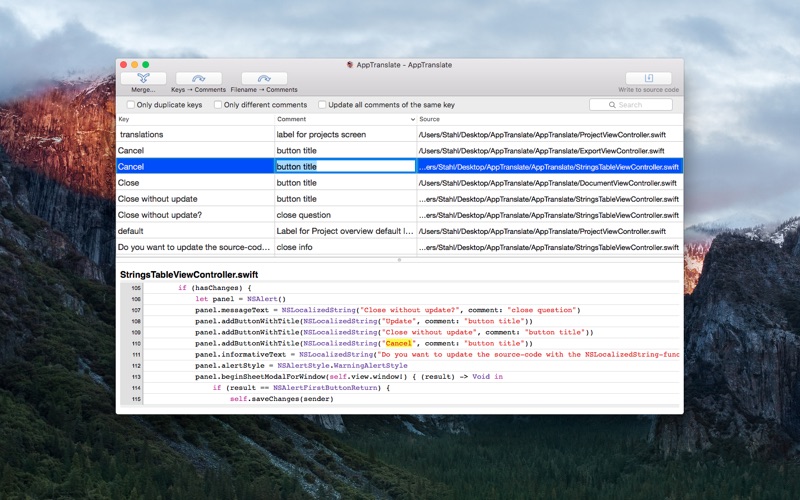Click 'self.saveChanges(sender)' code line
The image size is (800, 500).
[x=282, y=399]
